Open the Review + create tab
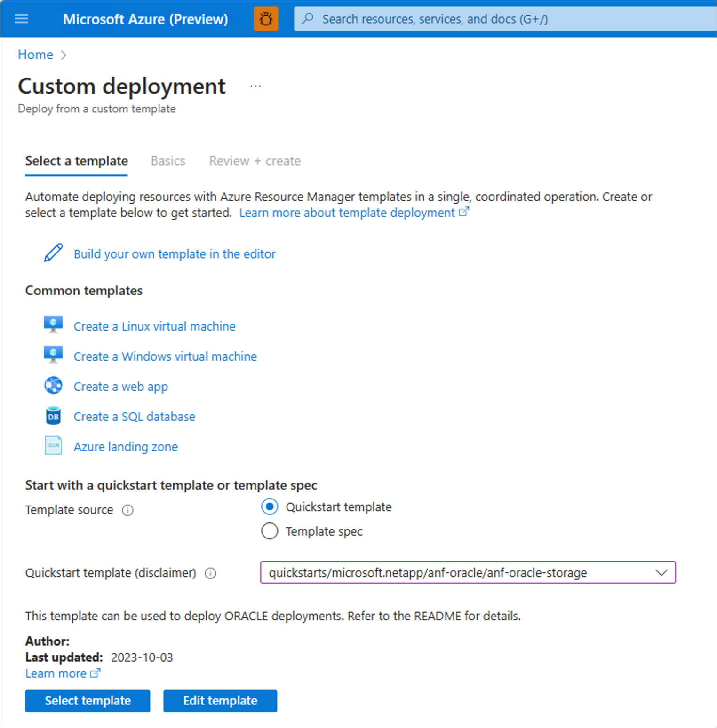This screenshot has height=728, width=717. point(255,161)
